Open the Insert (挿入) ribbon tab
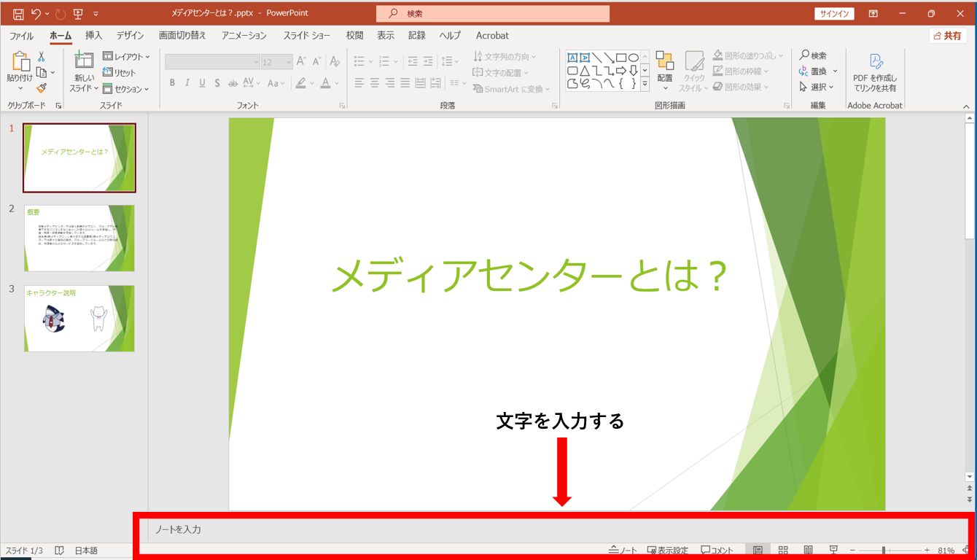Screen dimensions: 977x560 (x=93, y=35)
